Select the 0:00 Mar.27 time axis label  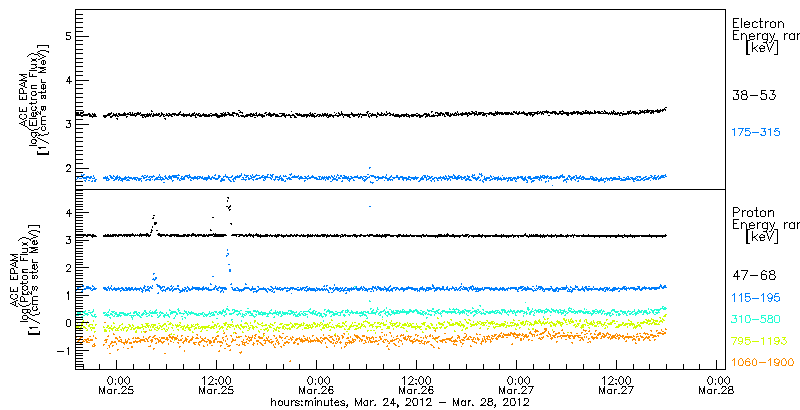517,385
